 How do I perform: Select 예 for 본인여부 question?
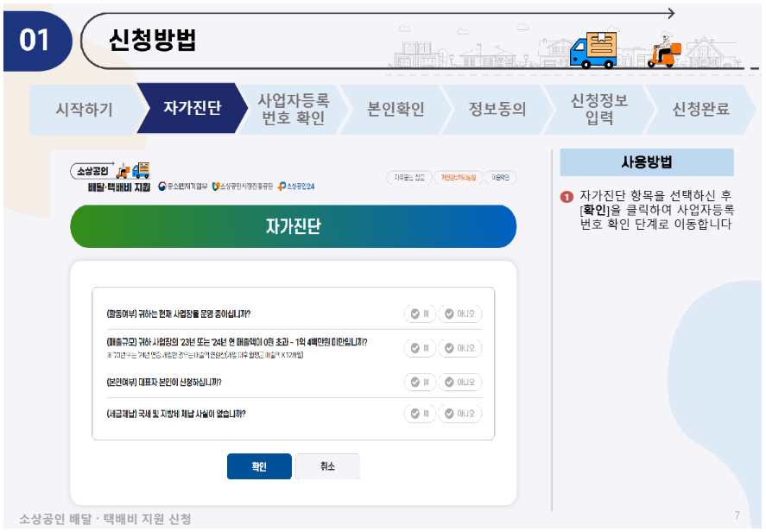[420, 382]
